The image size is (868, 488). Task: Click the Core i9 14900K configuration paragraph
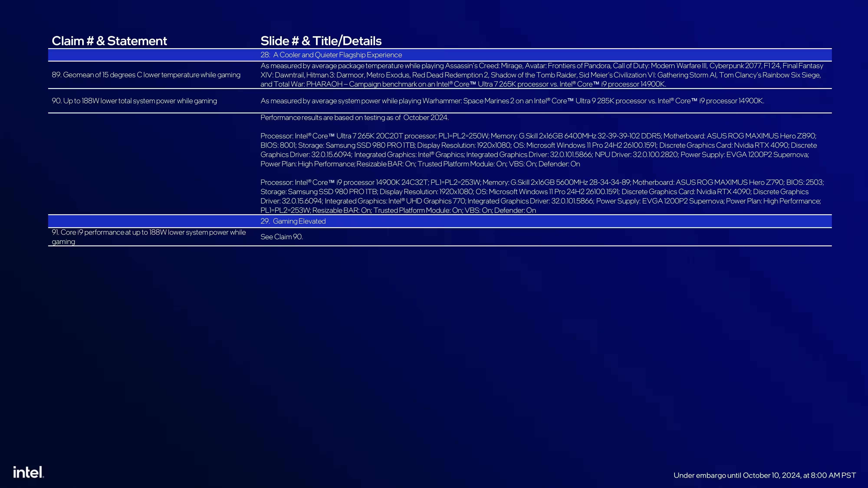pyautogui.click(x=542, y=196)
